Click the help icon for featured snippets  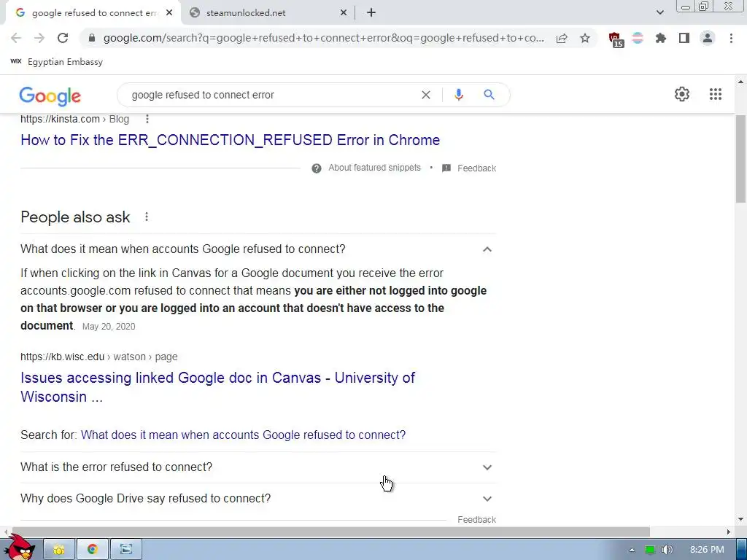[317, 168]
